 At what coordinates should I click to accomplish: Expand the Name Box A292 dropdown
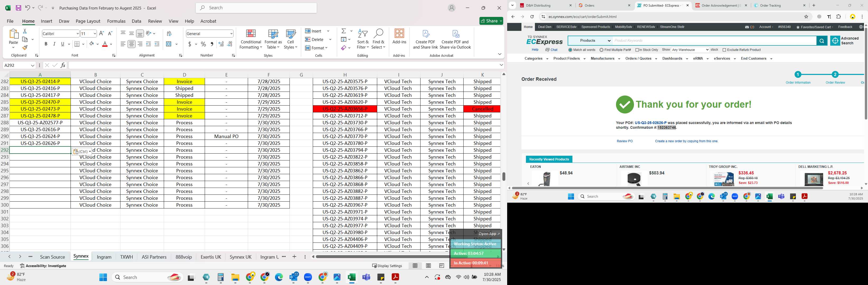pyautogui.click(x=33, y=65)
